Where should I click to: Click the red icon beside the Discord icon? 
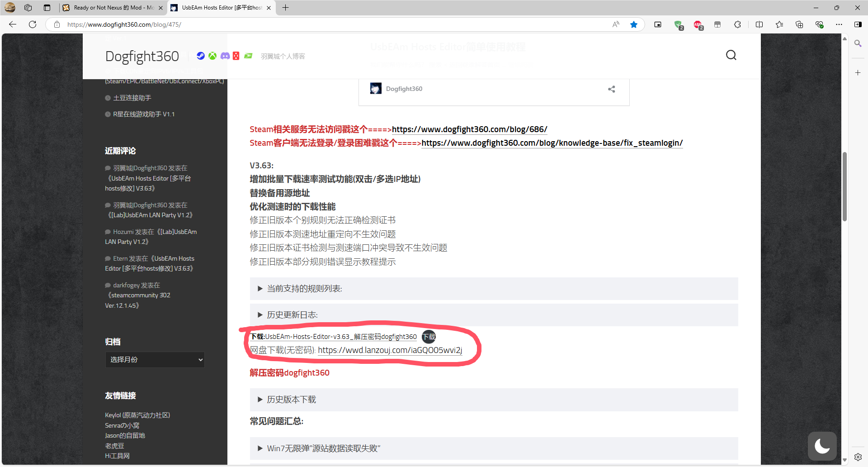pos(236,56)
